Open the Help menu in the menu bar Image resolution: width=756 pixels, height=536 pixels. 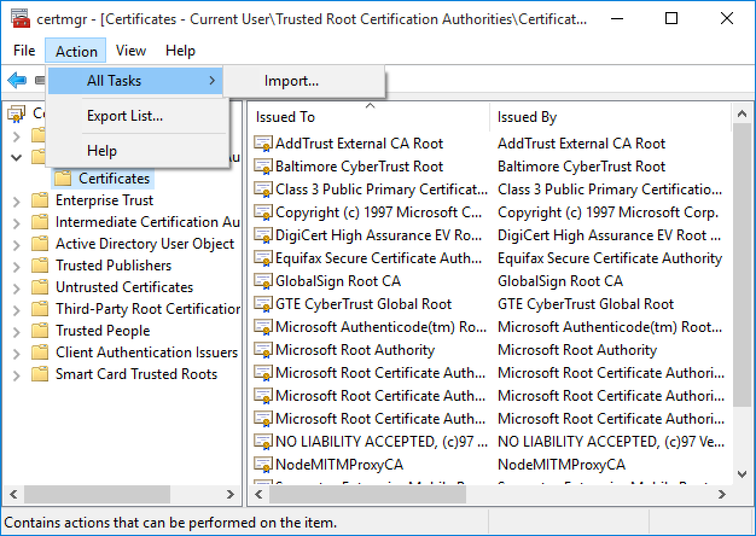coord(180,51)
